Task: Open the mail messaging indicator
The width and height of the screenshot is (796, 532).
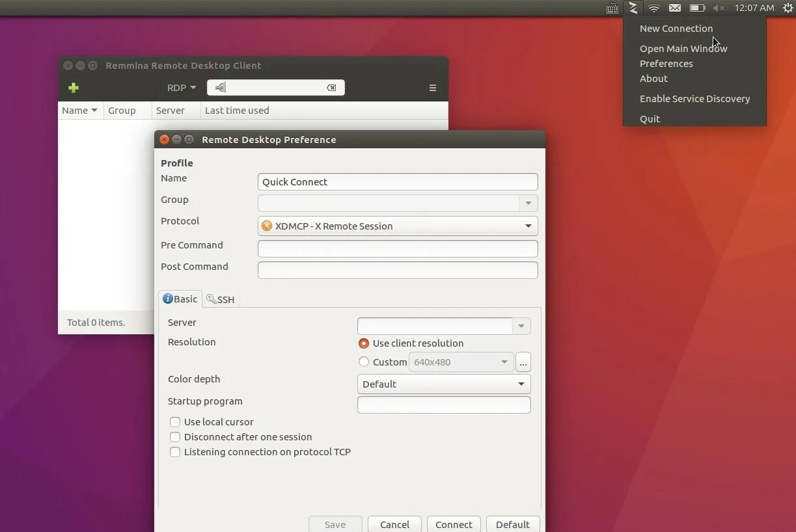Action: pyautogui.click(x=675, y=8)
